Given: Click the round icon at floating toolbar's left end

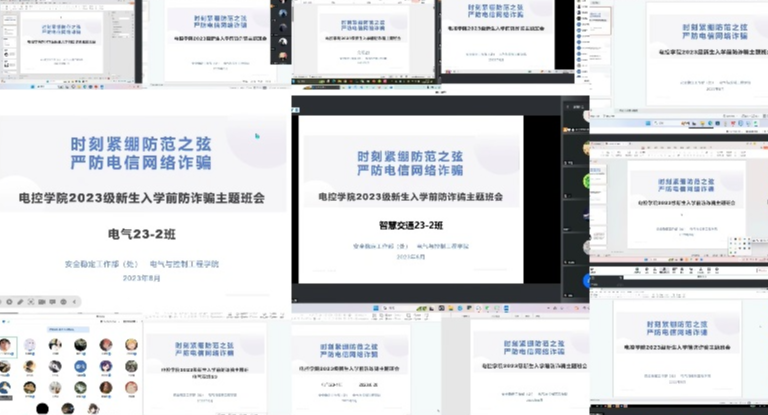Looking at the screenshot, I should click(x=9, y=301).
